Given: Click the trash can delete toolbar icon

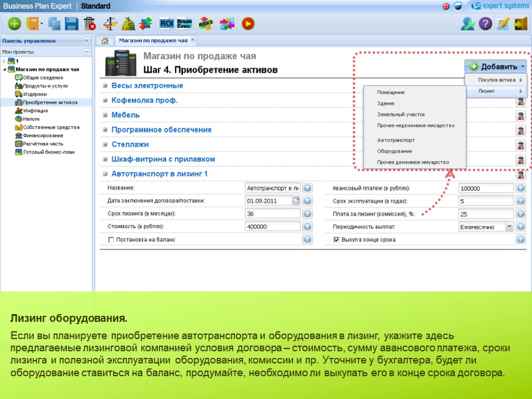Looking at the screenshot, I should (x=89, y=24).
